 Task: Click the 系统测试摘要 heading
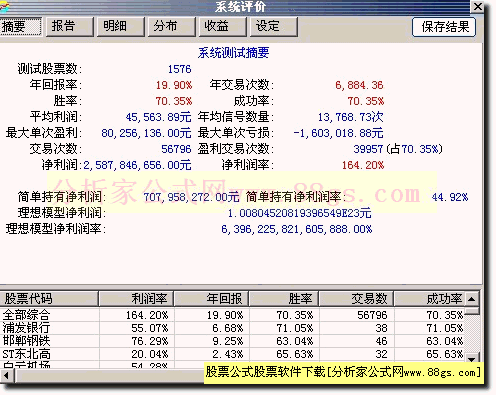(x=233, y=53)
